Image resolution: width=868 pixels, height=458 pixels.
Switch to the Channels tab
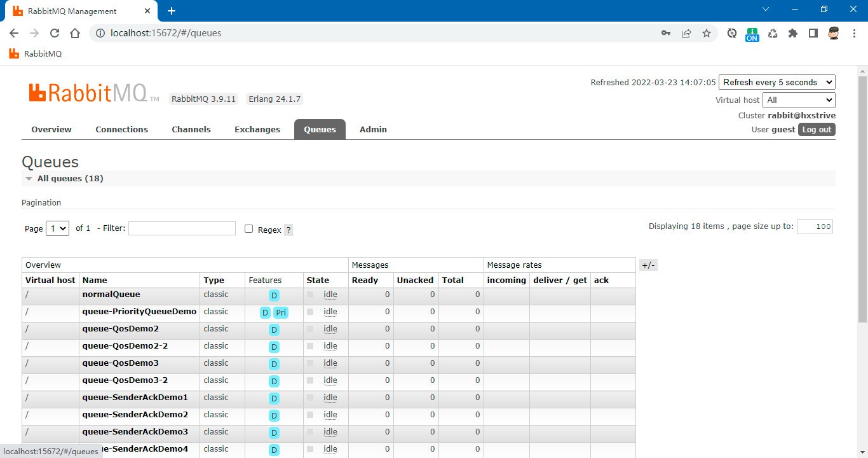click(x=191, y=129)
